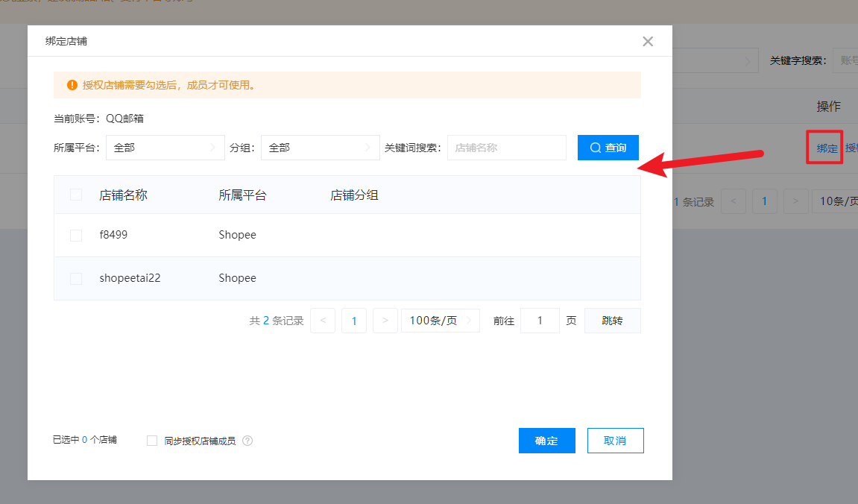
Task: Click the help question mark beside 同步授权店铺成员
Action: coord(247,441)
